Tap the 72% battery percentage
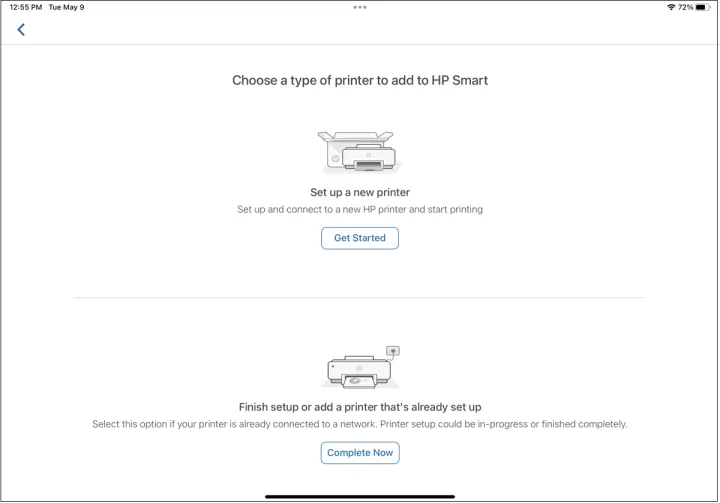This screenshot has height=503, width=720. (685, 7)
